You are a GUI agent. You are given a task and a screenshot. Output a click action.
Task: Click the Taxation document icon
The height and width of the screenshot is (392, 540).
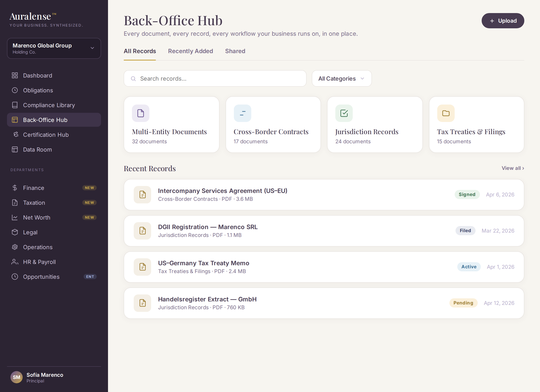click(x=15, y=203)
